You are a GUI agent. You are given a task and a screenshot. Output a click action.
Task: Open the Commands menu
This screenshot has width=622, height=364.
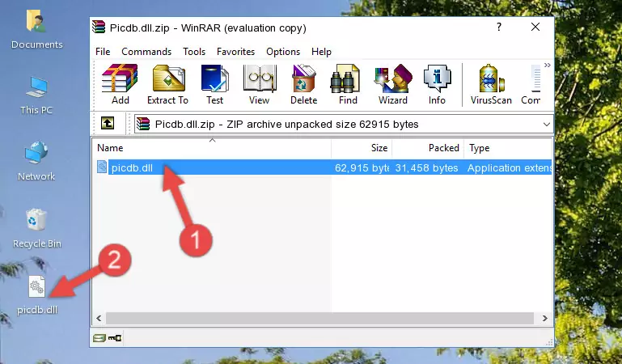click(146, 52)
